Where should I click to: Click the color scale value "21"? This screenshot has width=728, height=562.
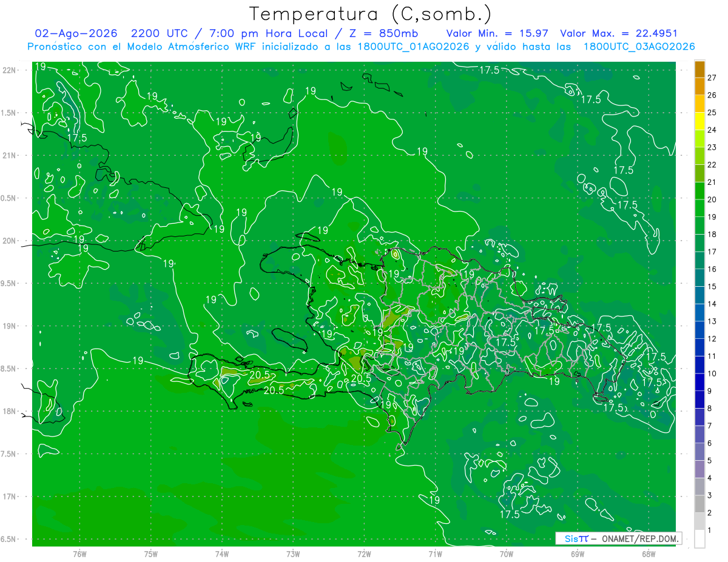click(712, 182)
